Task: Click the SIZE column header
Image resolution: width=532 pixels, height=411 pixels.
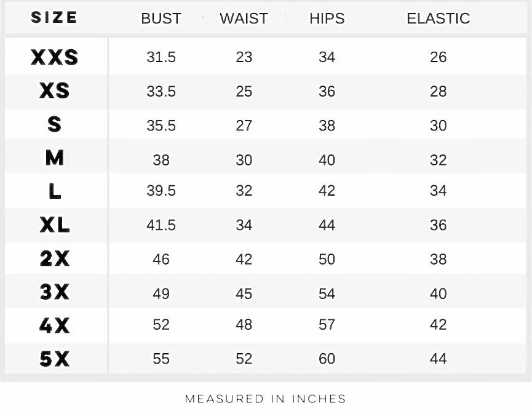Action: [54, 18]
